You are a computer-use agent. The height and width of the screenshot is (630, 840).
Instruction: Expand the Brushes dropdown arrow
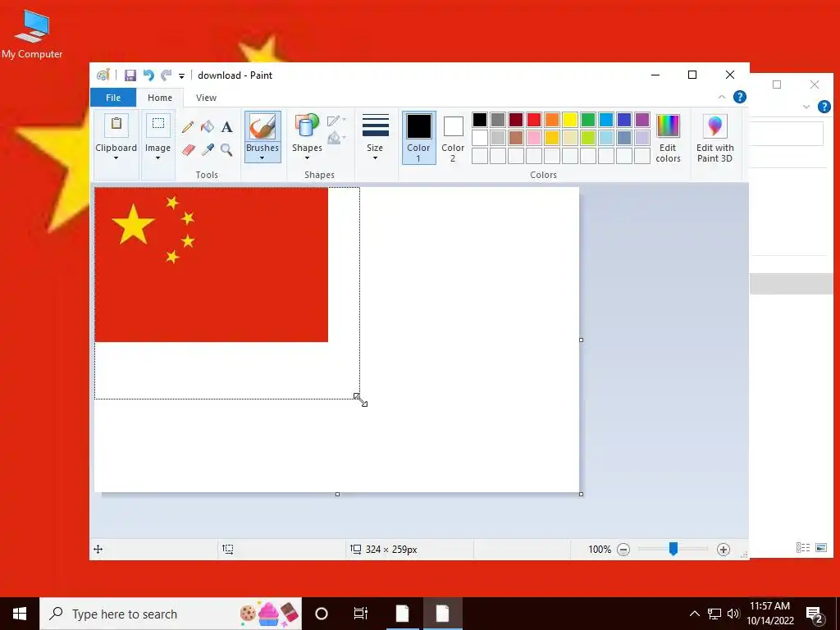pos(262,158)
